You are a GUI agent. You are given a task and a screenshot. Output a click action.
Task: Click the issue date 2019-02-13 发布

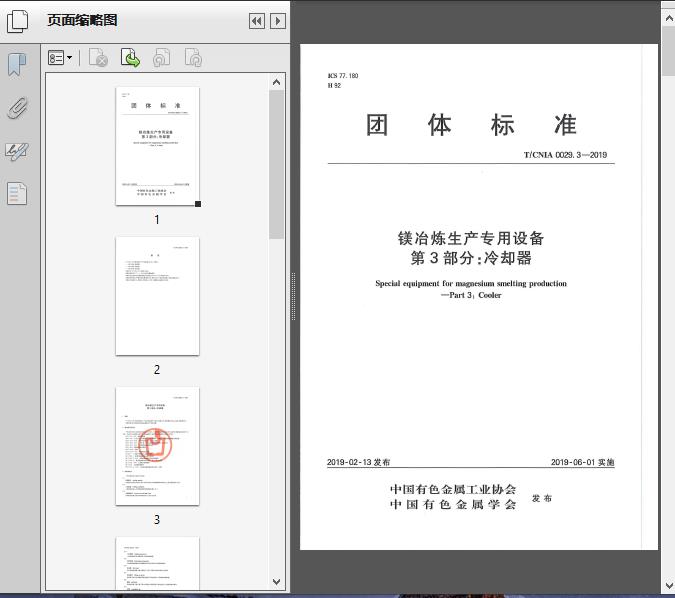click(x=358, y=462)
